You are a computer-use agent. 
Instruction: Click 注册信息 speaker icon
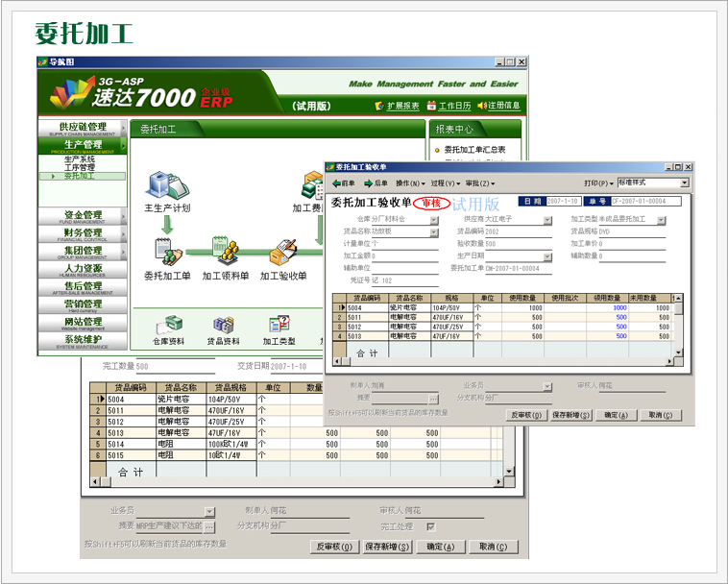click(482, 106)
